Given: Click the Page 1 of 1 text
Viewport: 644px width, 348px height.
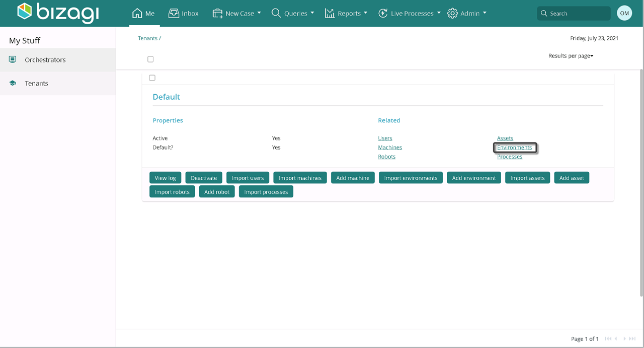Looking at the screenshot, I should coord(585,339).
